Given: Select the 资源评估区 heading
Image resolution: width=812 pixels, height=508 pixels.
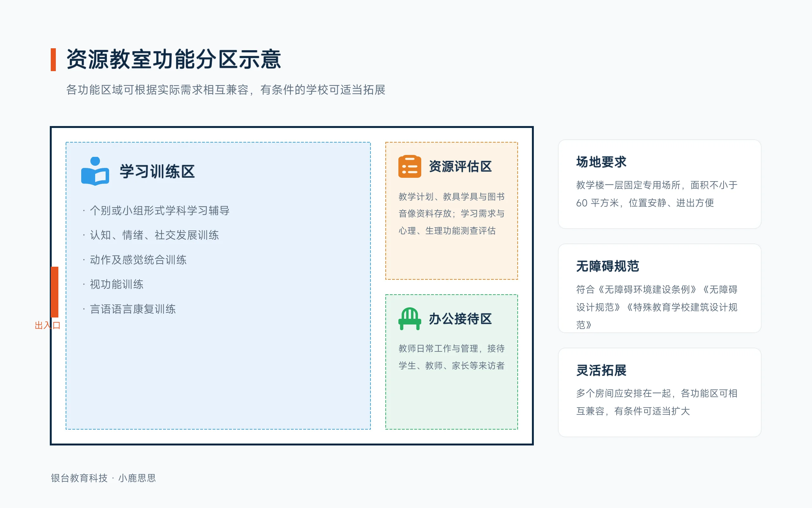Looking at the screenshot, I should [x=460, y=166].
